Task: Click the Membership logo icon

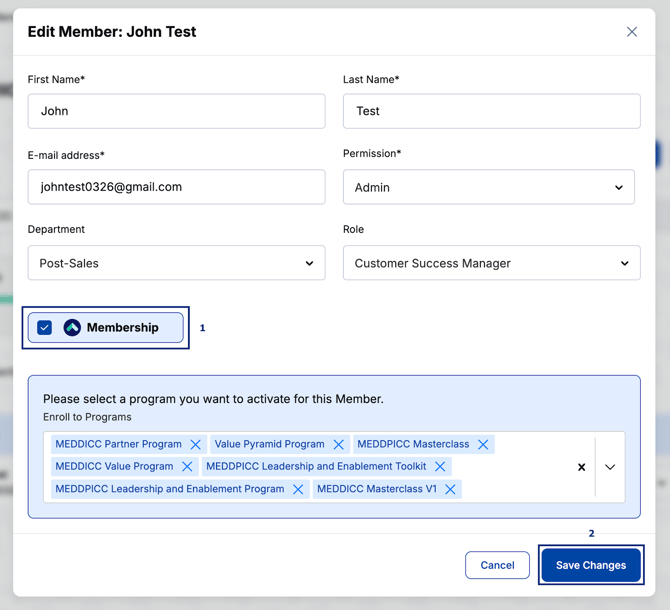Action: (x=72, y=328)
